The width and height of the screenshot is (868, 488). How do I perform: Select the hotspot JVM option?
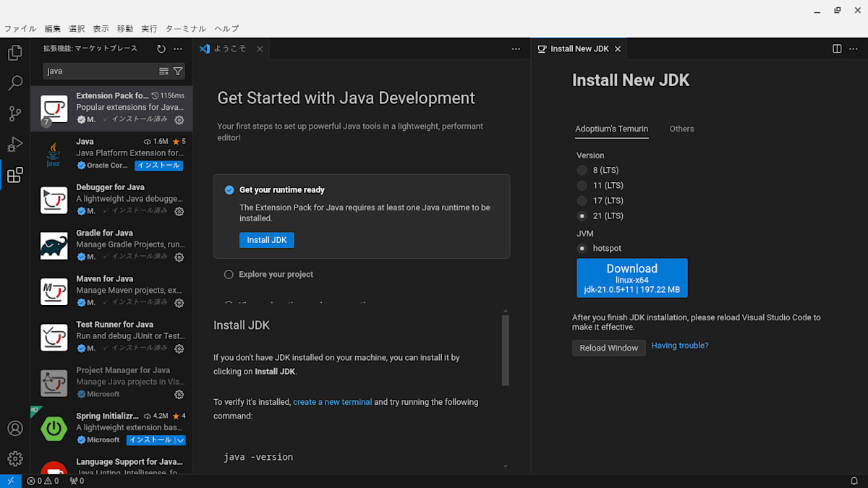[x=582, y=248]
